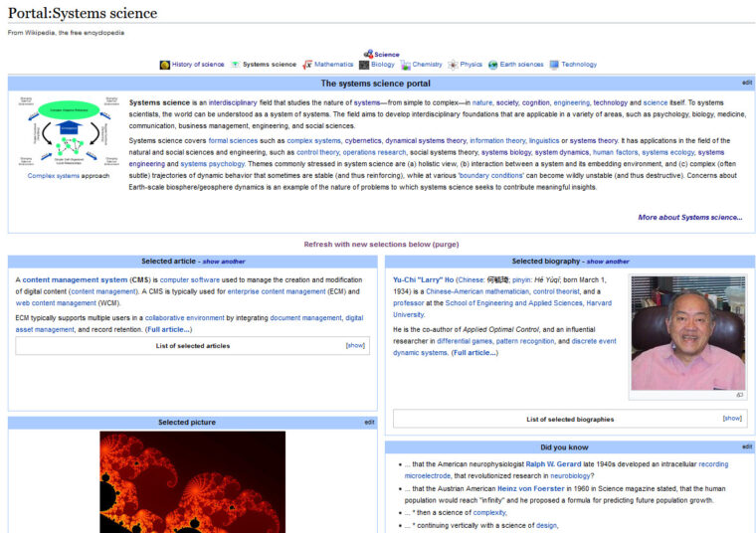
Task: Open the Earth sciences portal link
Action: pyautogui.click(x=521, y=65)
